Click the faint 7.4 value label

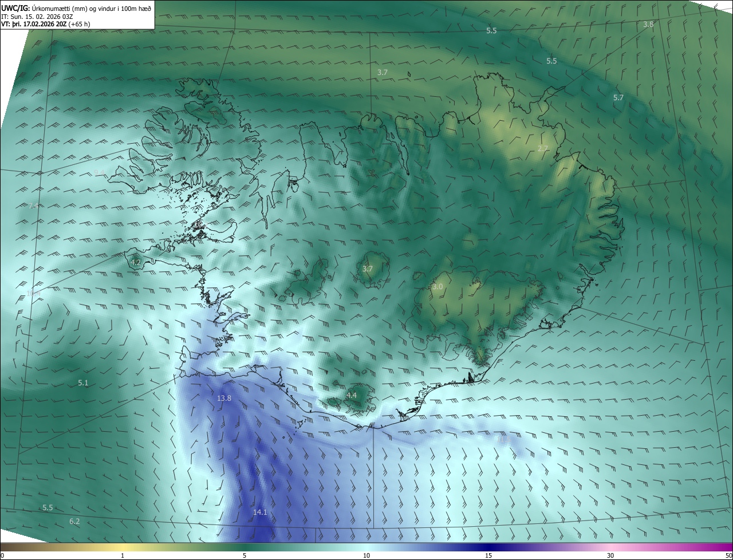[33, 206]
